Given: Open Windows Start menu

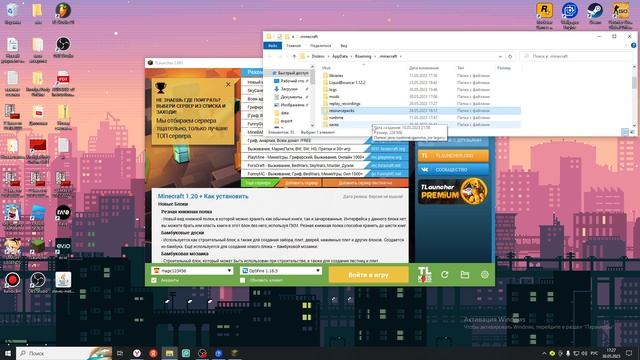Looking at the screenshot, I should pyautogui.click(x=8, y=353).
